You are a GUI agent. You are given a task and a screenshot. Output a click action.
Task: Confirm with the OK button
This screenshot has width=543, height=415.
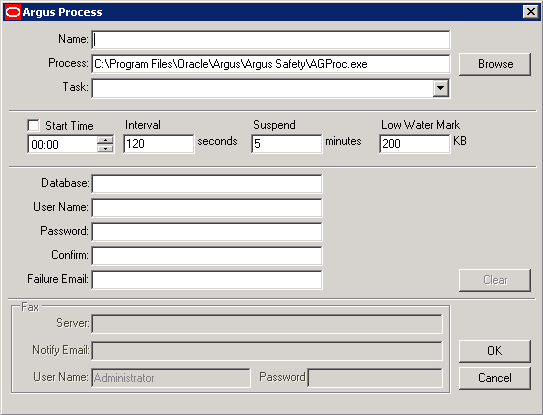pyautogui.click(x=495, y=351)
